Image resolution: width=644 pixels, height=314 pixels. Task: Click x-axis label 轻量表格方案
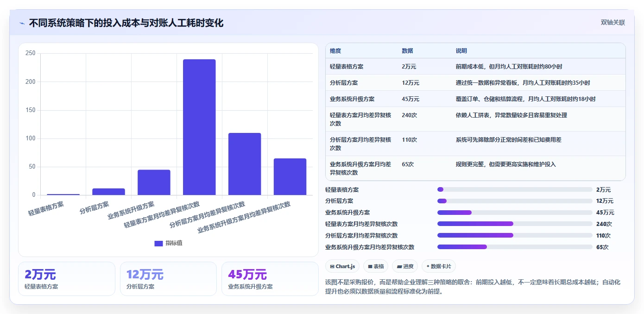pos(46,209)
